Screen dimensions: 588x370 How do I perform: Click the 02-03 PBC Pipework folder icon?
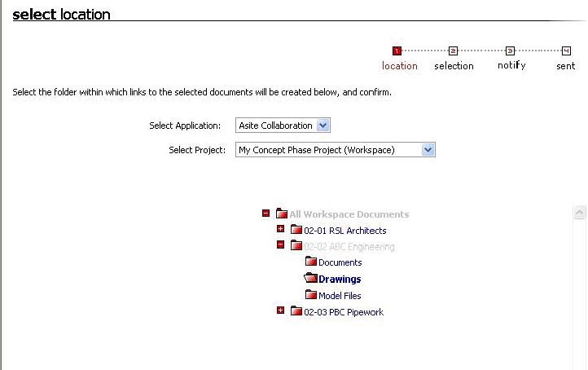tap(296, 311)
